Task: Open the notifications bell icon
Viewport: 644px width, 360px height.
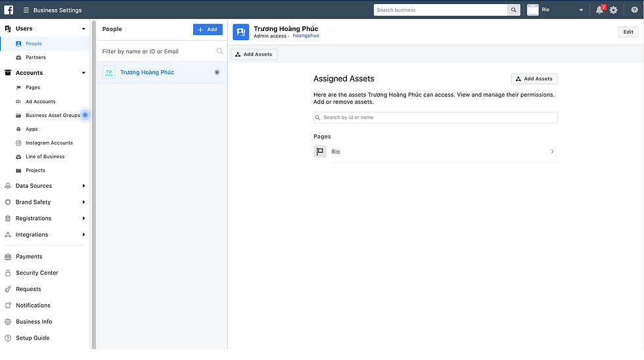Action: click(599, 10)
